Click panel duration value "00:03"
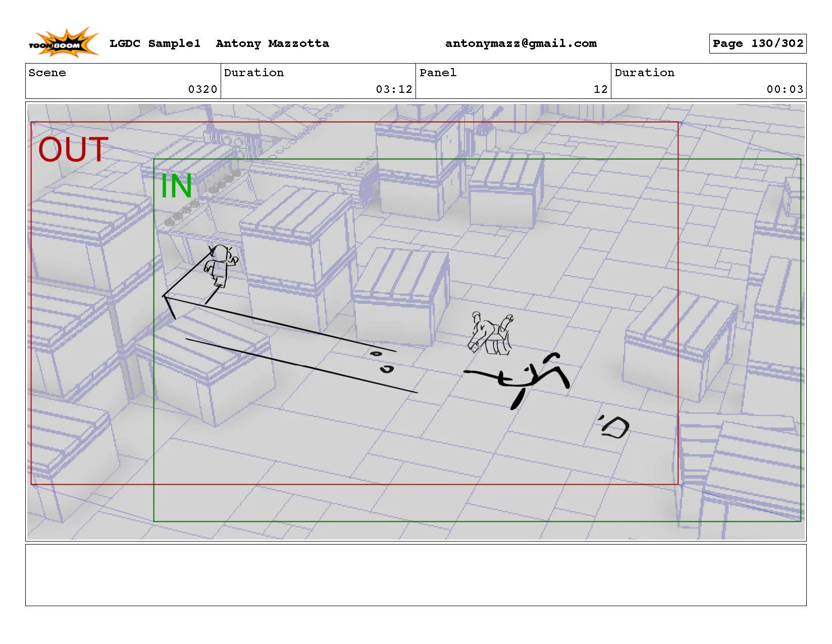Image resolution: width=832 pixels, height=644 pixels. (x=785, y=89)
